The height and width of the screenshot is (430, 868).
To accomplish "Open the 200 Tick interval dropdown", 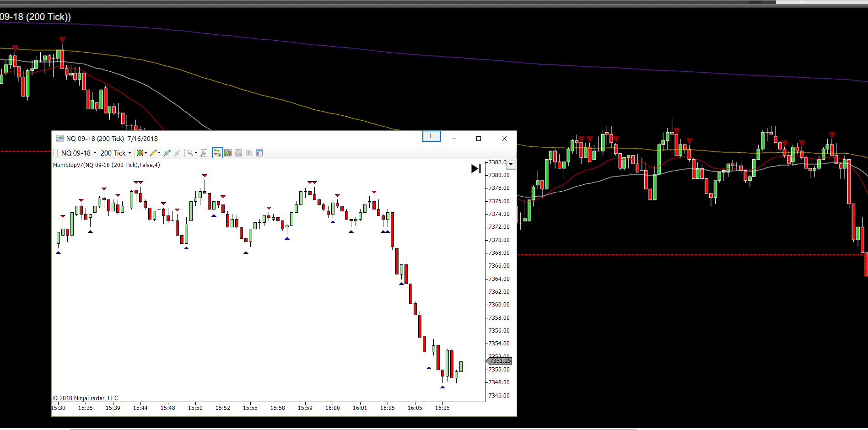I will [x=116, y=153].
